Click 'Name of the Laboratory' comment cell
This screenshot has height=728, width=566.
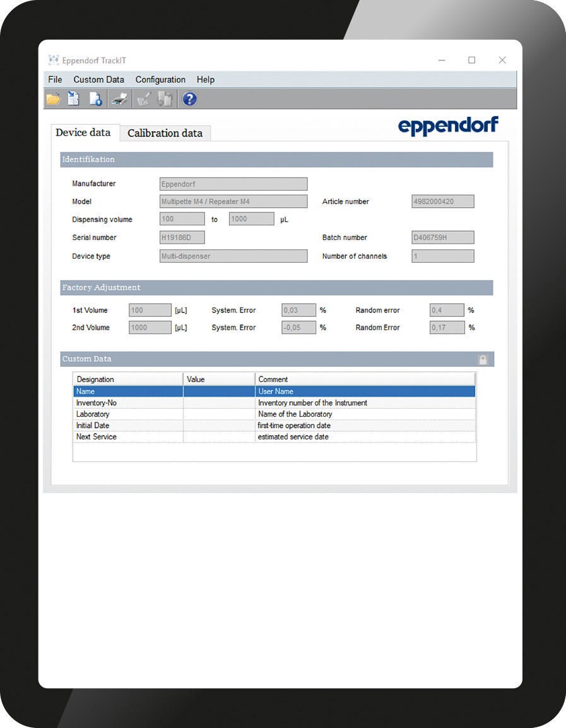click(x=365, y=414)
